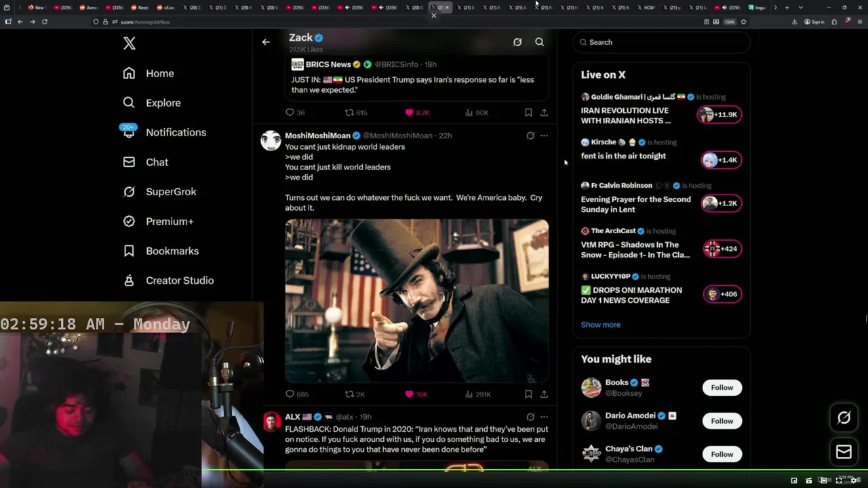Reply to the BRICS News post

tap(295, 113)
